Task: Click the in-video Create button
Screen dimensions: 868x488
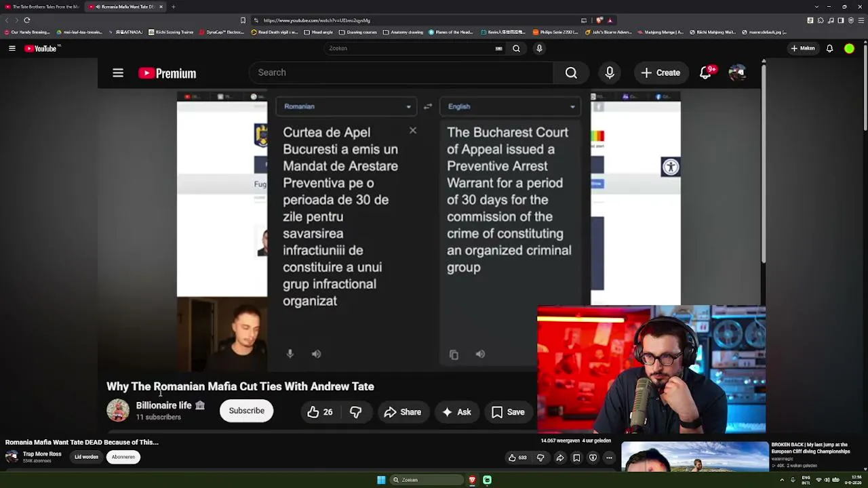Action: tap(660, 73)
